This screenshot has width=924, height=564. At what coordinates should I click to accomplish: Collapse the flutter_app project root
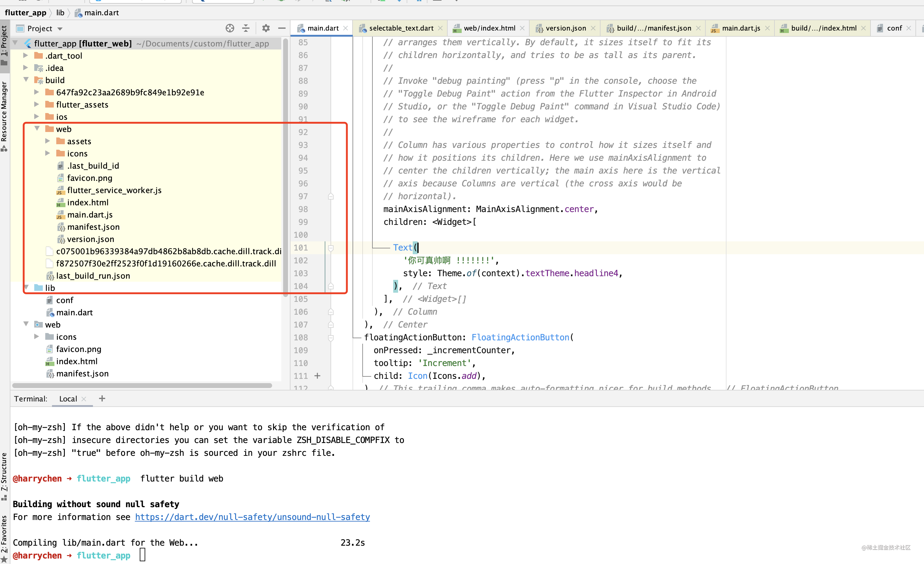[15, 43]
